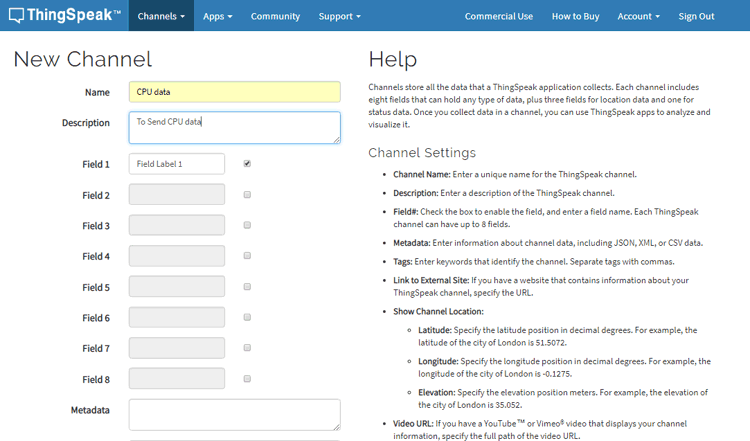Uncheck the Field 1 checkbox
750x441 pixels.
tap(247, 163)
